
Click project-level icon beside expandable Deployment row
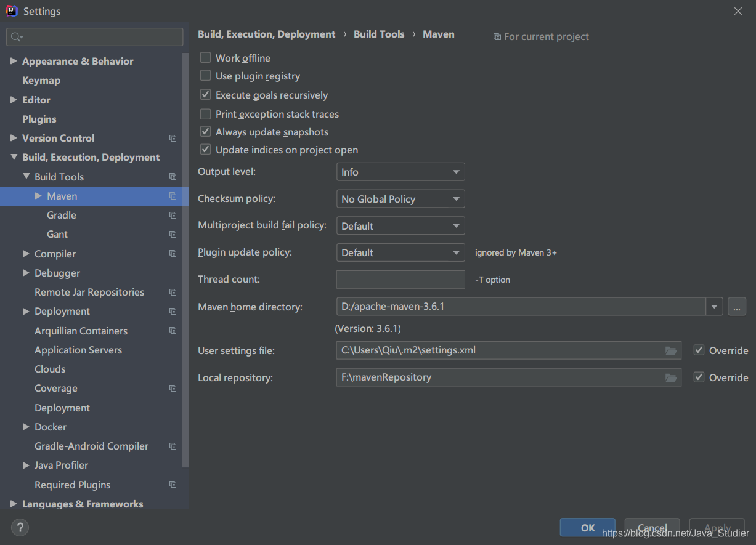click(173, 312)
